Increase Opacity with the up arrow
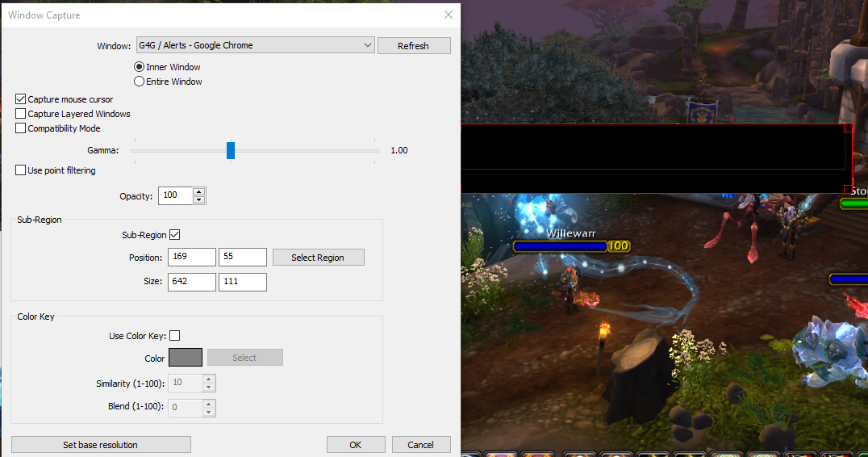Screen dimensions: 868x457 coord(198,191)
